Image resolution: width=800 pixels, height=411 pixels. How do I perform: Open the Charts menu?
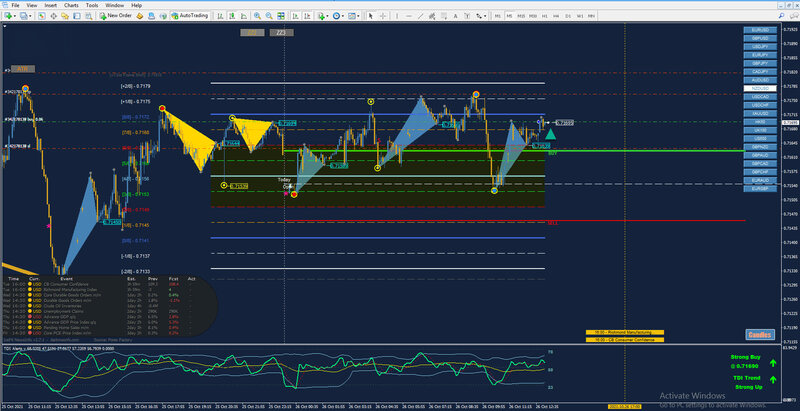coord(71,5)
